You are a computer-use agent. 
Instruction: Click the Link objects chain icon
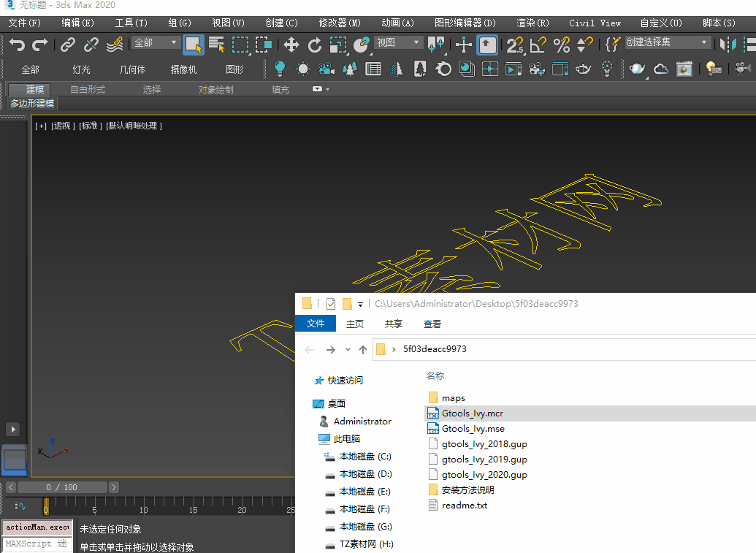tap(68, 45)
